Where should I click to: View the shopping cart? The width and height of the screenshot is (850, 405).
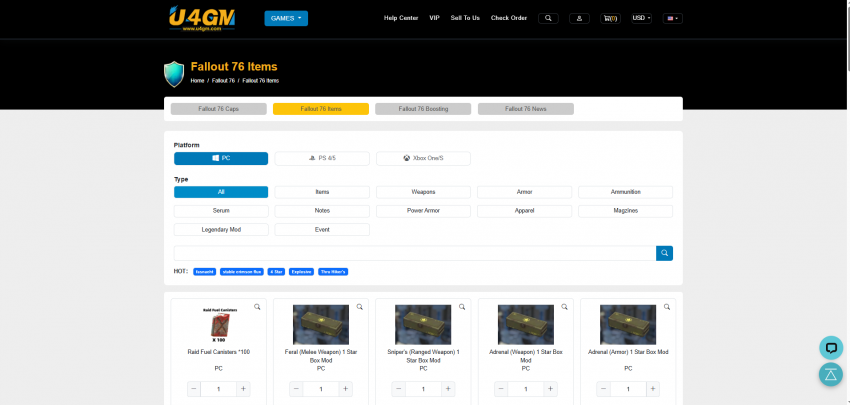[x=609, y=18]
